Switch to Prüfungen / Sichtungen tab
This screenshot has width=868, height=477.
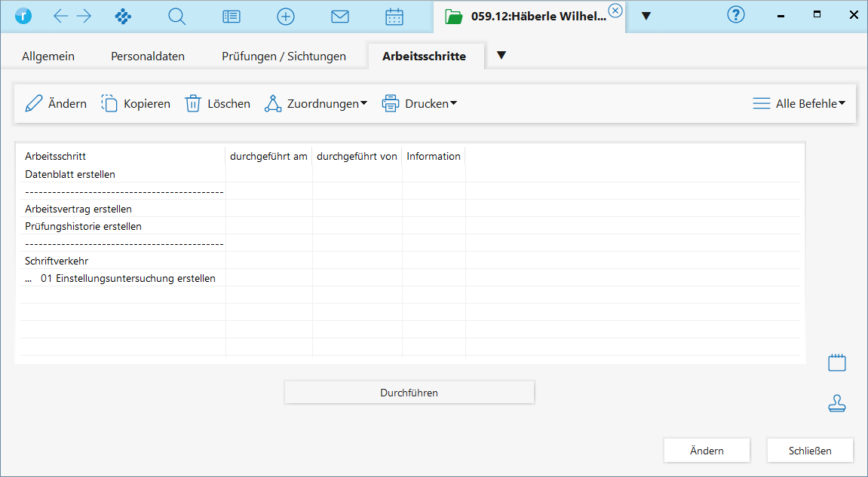[284, 57]
